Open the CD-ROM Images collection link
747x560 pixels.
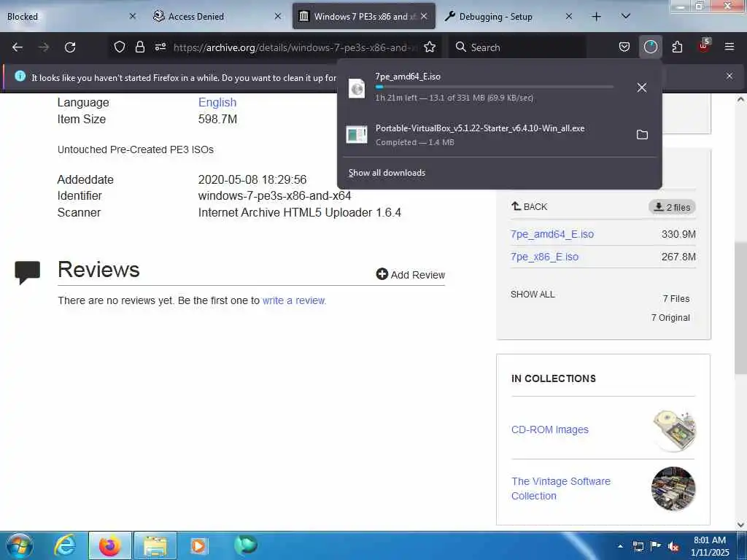[550, 429]
